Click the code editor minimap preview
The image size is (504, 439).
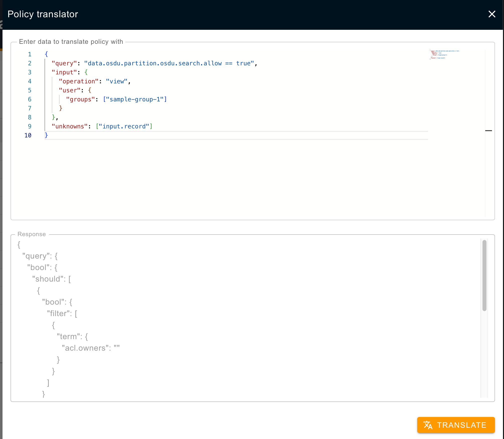[x=445, y=54]
